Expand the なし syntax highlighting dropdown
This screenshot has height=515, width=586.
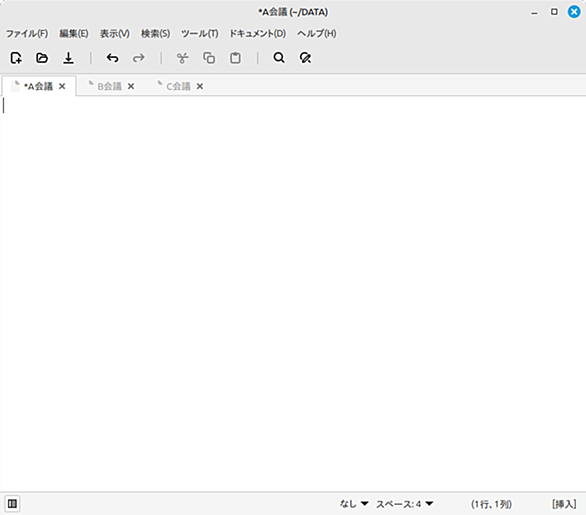(354, 504)
